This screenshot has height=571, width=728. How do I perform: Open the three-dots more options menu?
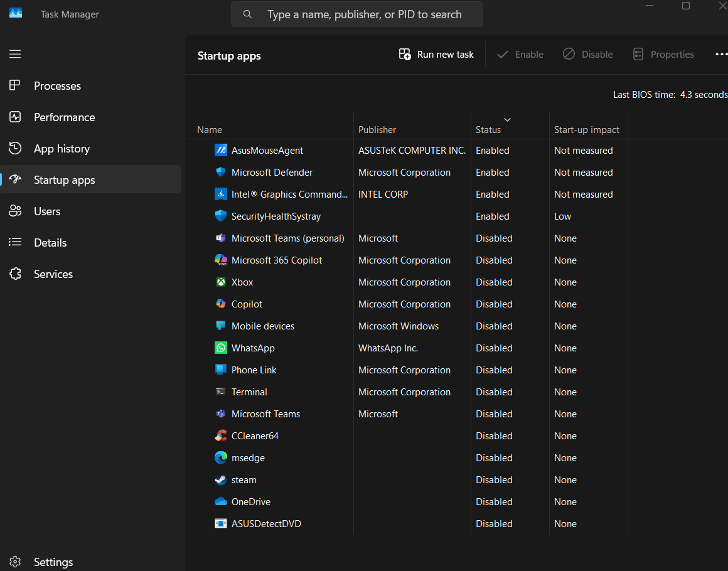720,55
